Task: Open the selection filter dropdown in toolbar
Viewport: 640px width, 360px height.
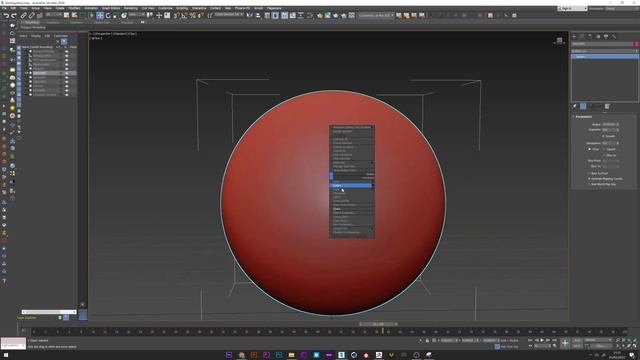Action: [x=53, y=15]
